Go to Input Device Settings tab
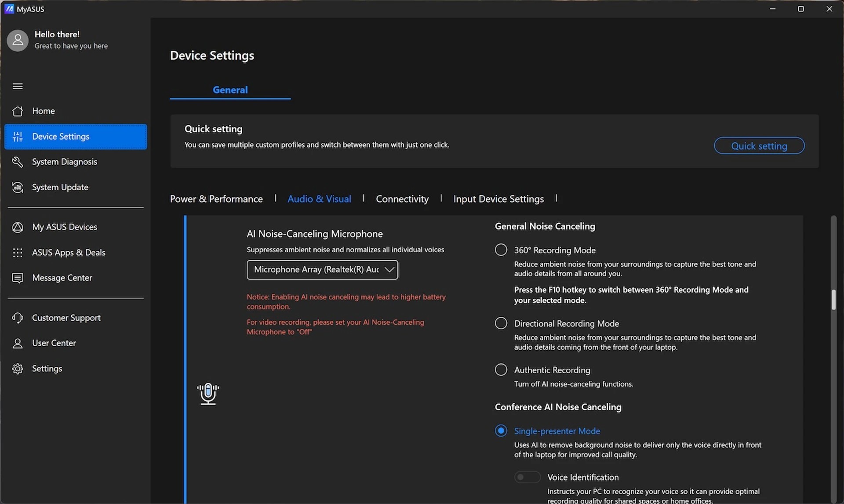 tap(498, 199)
